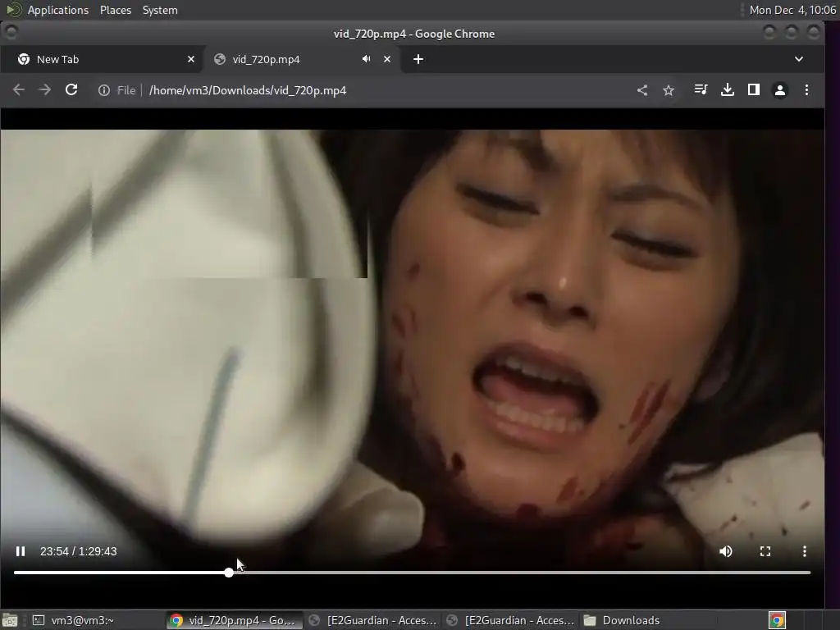
Task: Close the New Tab tab
Action: click(x=190, y=59)
